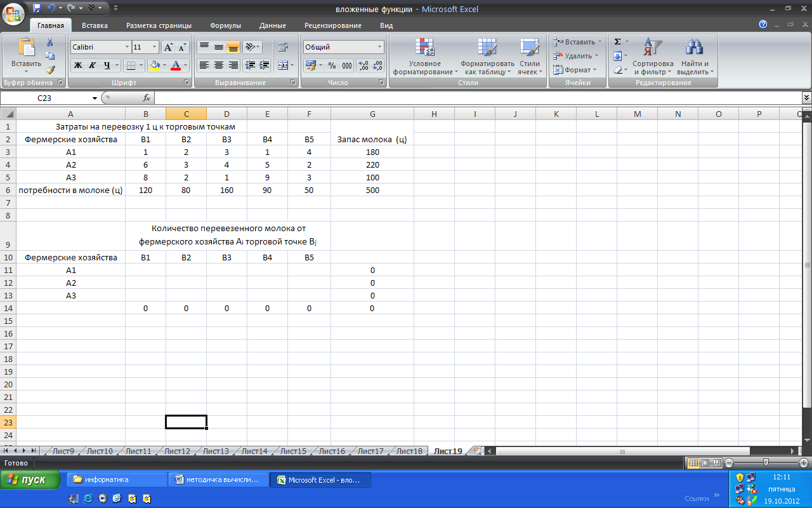Image resolution: width=812 pixels, height=508 pixels.
Task: Switch to the Разметка страницы ribbon tab
Action: coord(159,25)
